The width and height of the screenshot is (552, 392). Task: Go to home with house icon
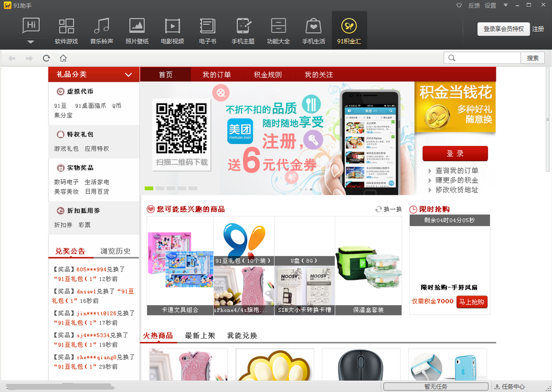63,58
